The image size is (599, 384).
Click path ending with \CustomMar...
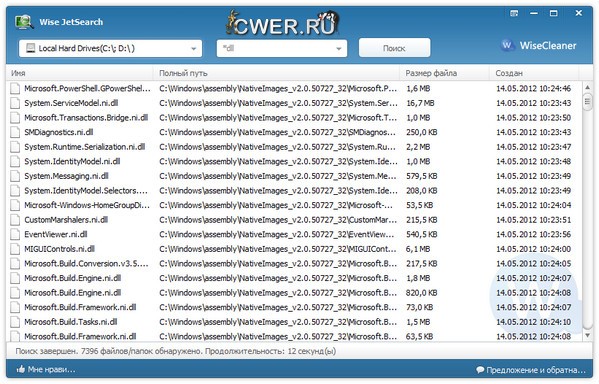(278, 220)
